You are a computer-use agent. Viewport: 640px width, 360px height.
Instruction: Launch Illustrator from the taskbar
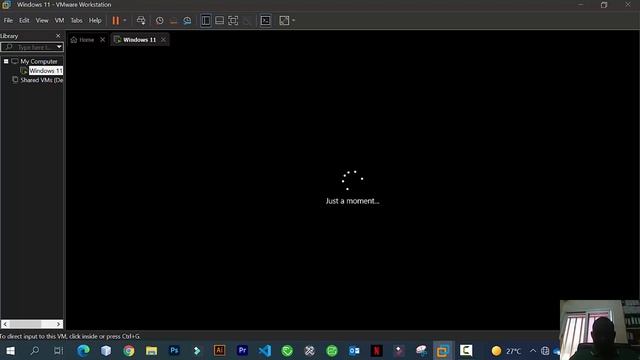point(220,350)
